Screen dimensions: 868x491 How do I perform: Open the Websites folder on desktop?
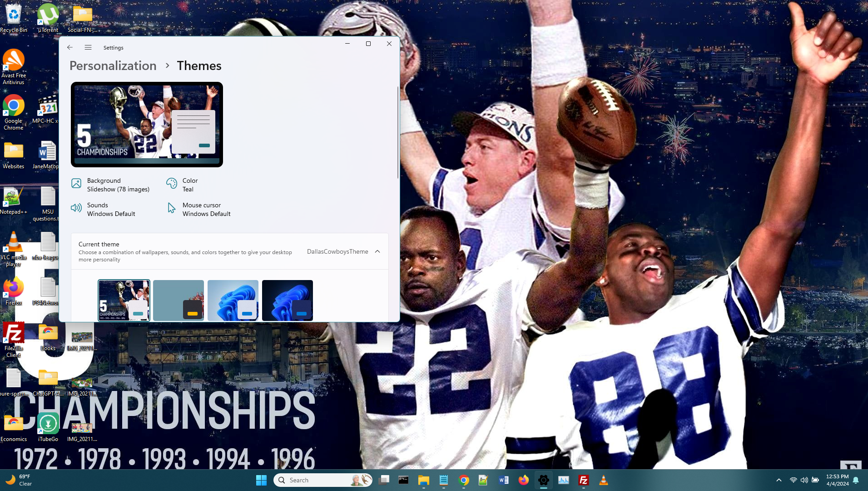tap(14, 155)
